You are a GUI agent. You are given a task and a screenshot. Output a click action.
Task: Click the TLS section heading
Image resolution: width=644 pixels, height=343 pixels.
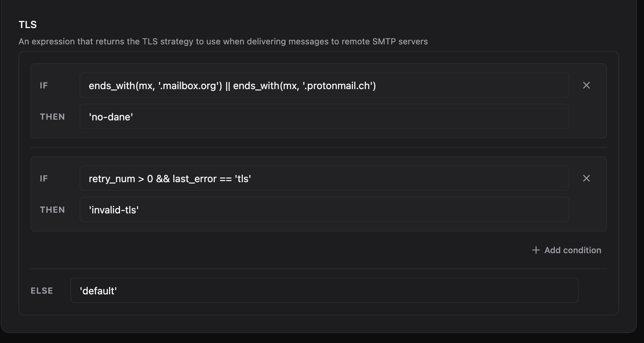tap(28, 24)
